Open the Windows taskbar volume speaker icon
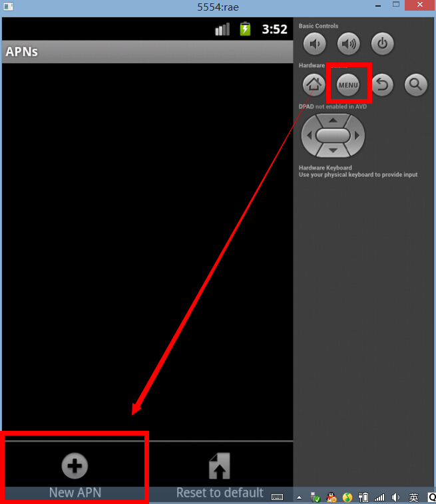 click(x=395, y=497)
